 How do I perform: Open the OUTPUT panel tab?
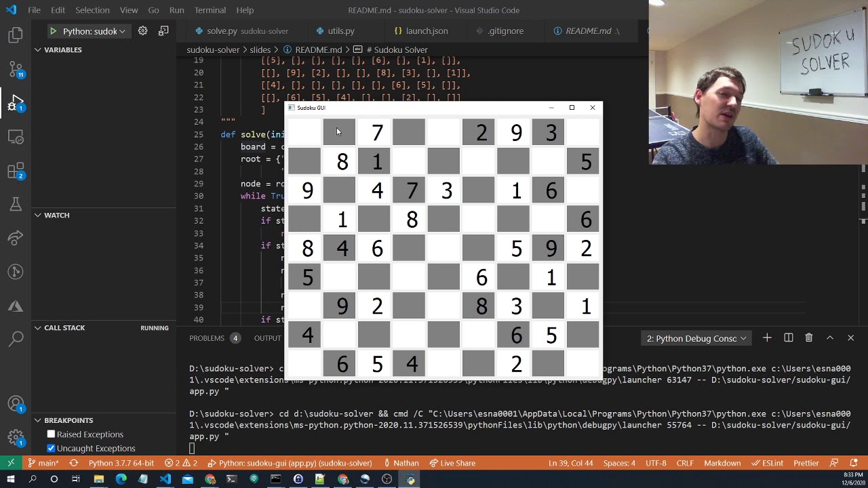(267, 338)
